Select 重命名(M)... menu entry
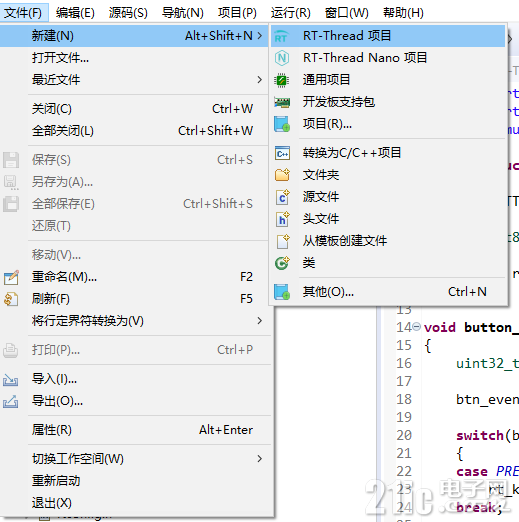This screenshot has width=519, height=522. coord(134,277)
